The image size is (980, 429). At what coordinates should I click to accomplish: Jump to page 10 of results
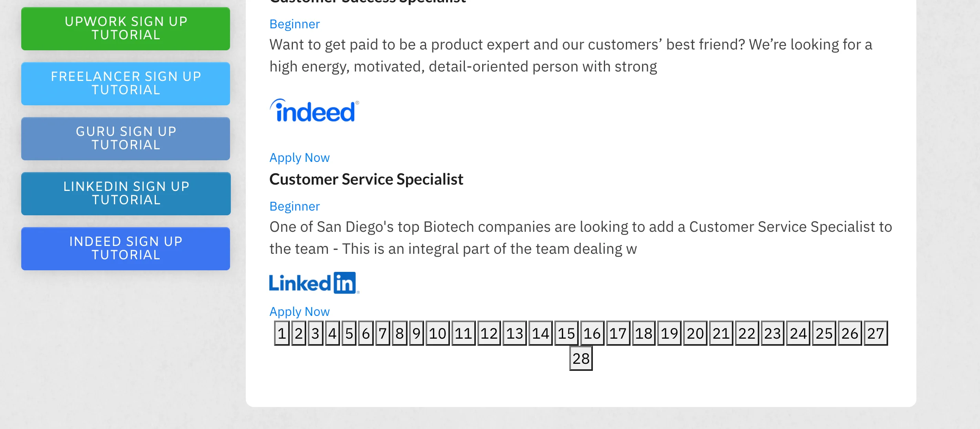coord(437,334)
